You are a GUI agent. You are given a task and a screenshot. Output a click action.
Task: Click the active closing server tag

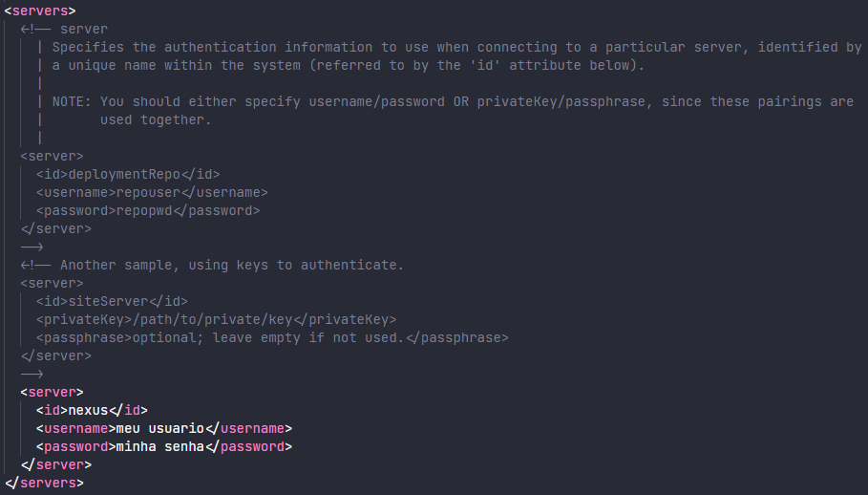56,464
